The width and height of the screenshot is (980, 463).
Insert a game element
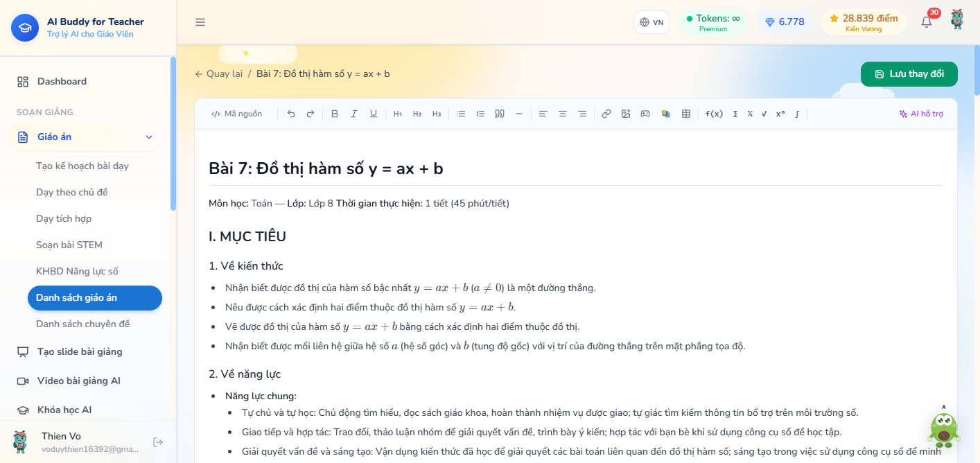tap(645, 114)
